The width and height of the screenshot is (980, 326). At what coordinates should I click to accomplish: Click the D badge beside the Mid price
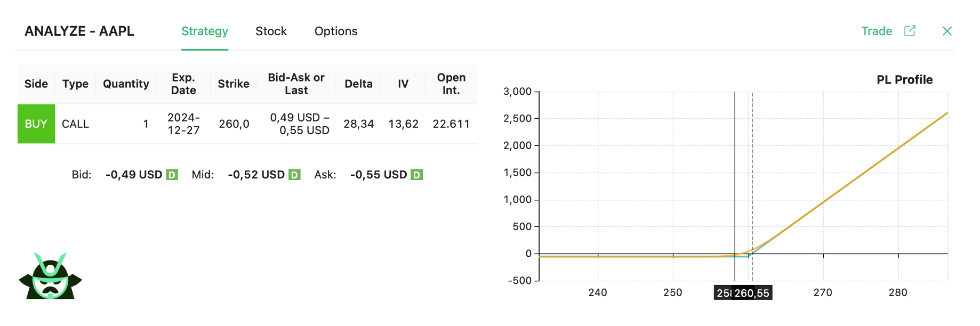(x=293, y=174)
